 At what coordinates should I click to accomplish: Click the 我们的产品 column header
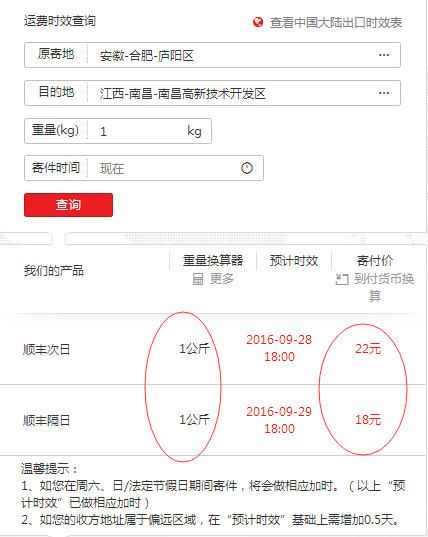54,271
